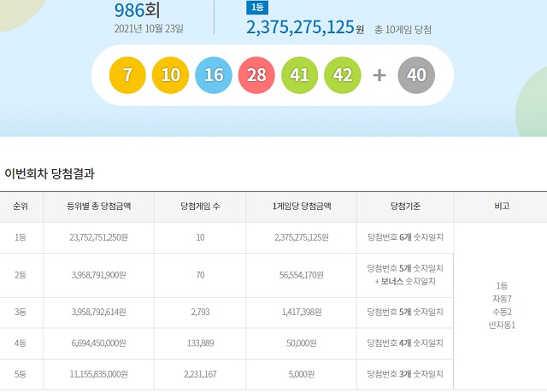
Task: Click the 1등 rank cell in the table
Action: (21, 237)
